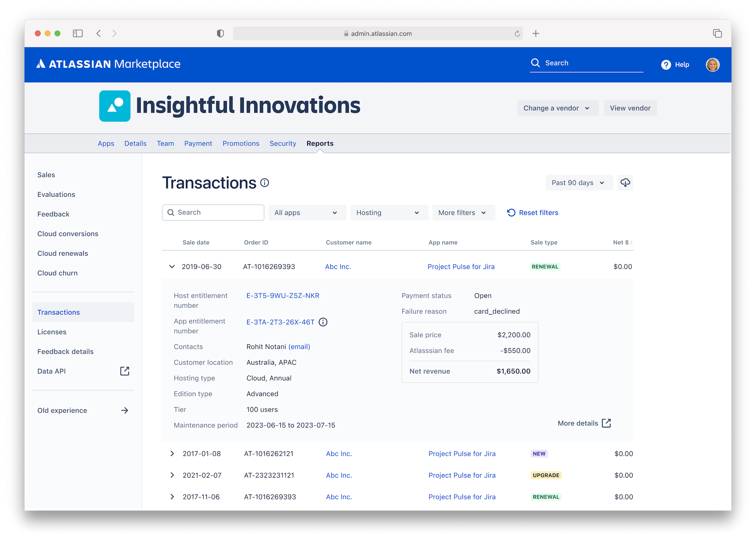Download transactions using the export icon
Image resolution: width=756 pixels, height=540 pixels.
click(x=625, y=182)
